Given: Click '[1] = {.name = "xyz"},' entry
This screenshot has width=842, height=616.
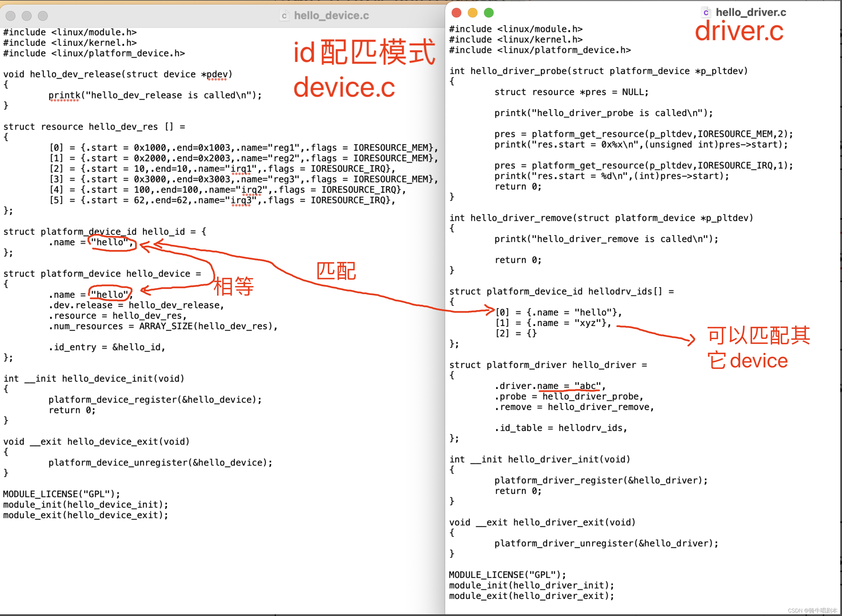Looking at the screenshot, I should [553, 323].
